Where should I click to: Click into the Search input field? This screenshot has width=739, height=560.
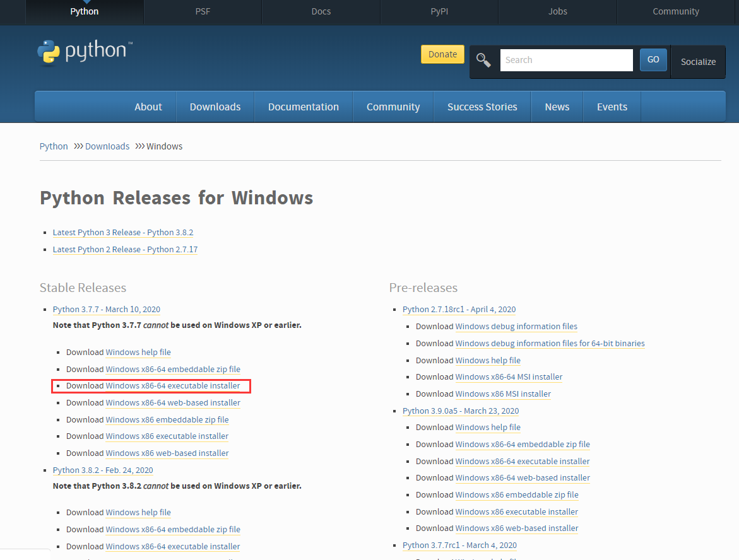coord(567,61)
